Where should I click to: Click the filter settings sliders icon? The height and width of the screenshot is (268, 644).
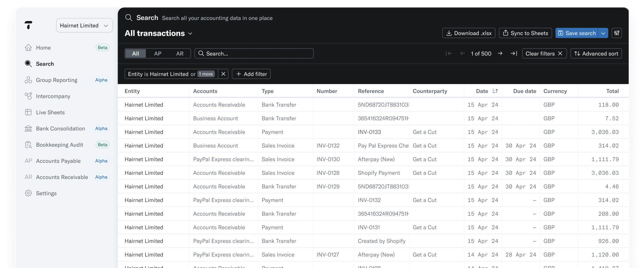pos(617,33)
